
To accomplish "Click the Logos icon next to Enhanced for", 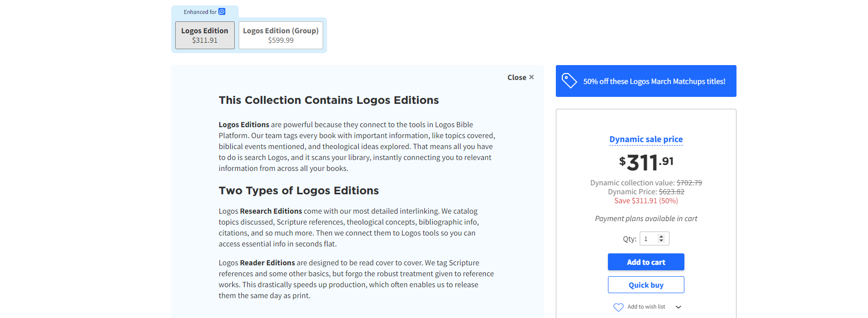I will tap(222, 11).
